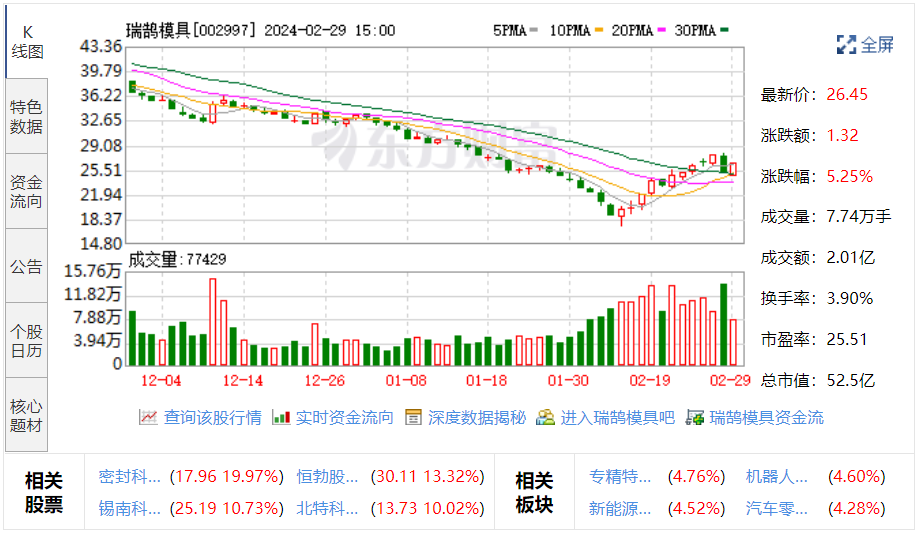Click the sector change (4.52%)
The height and width of the screenshot is (534, 919).
(x=696, y=508)
